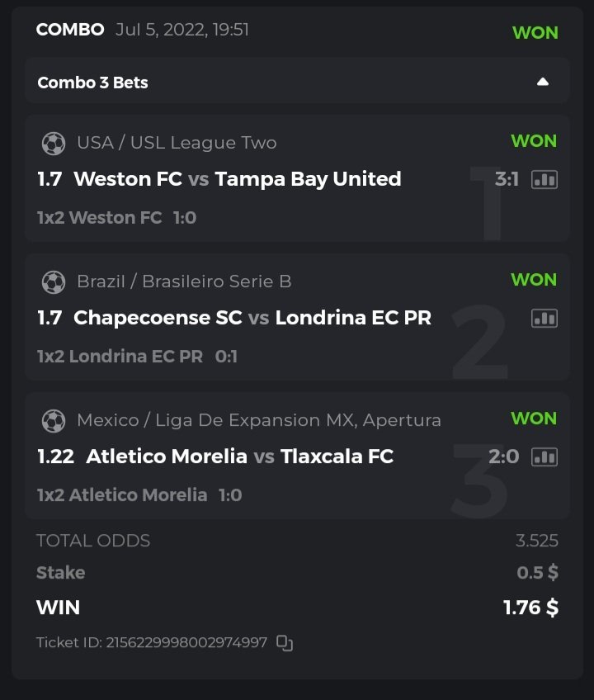Copy the Ticket ID number
594x700 pixels.
(285, 642)
